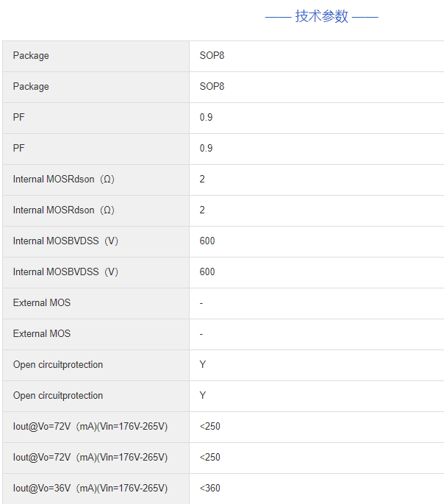Select the first Package row label
444x504 pixels.
pyautogui.click(x=31, y=56)
